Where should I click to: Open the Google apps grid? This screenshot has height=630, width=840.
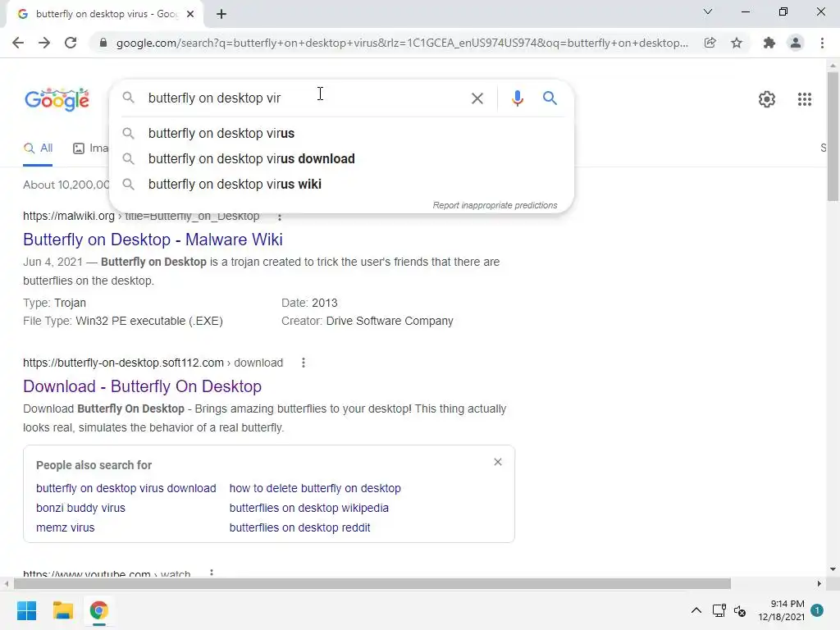pos(804,99)
